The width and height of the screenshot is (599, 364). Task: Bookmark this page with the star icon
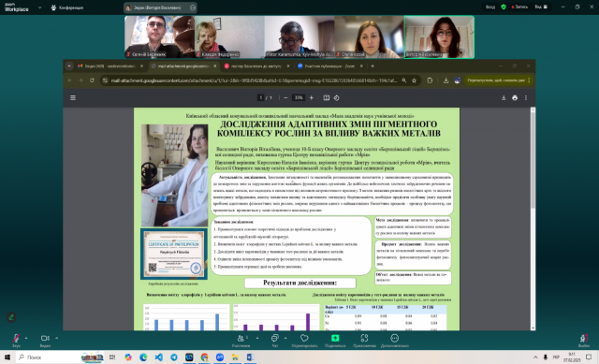coord(414,80)
